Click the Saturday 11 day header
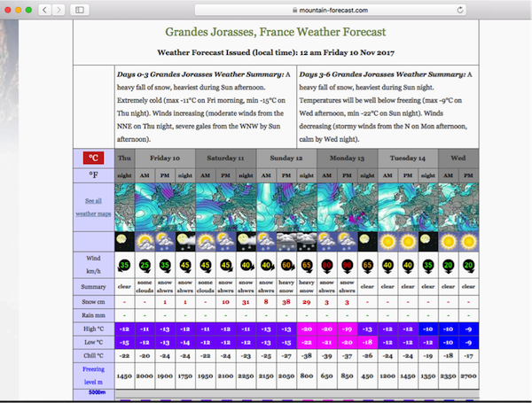532x403 pixels. pyautogui.click(x=226, y=158)
